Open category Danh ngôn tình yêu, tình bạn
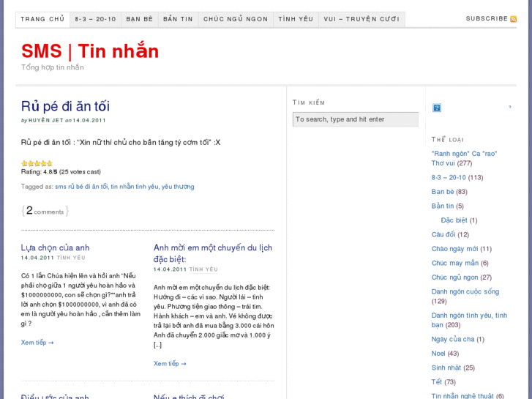The height and width of the screenshot is (399, 532). coord(469,320)
